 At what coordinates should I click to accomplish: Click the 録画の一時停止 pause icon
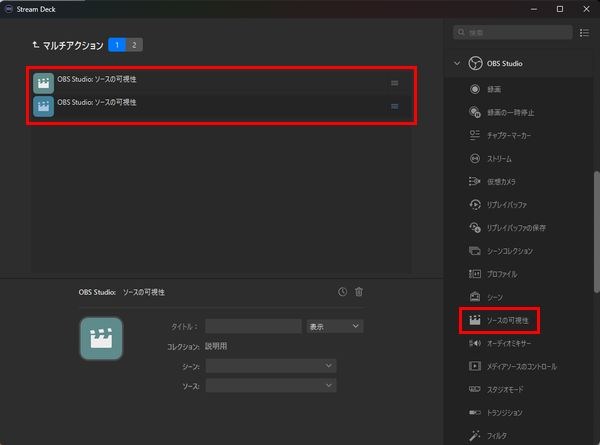tap(474, 112)
